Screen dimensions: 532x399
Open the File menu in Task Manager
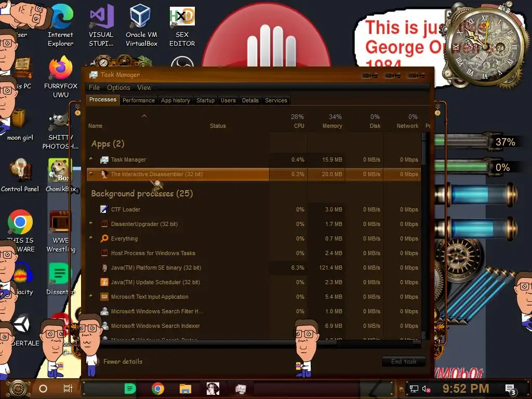pos(95,87)
